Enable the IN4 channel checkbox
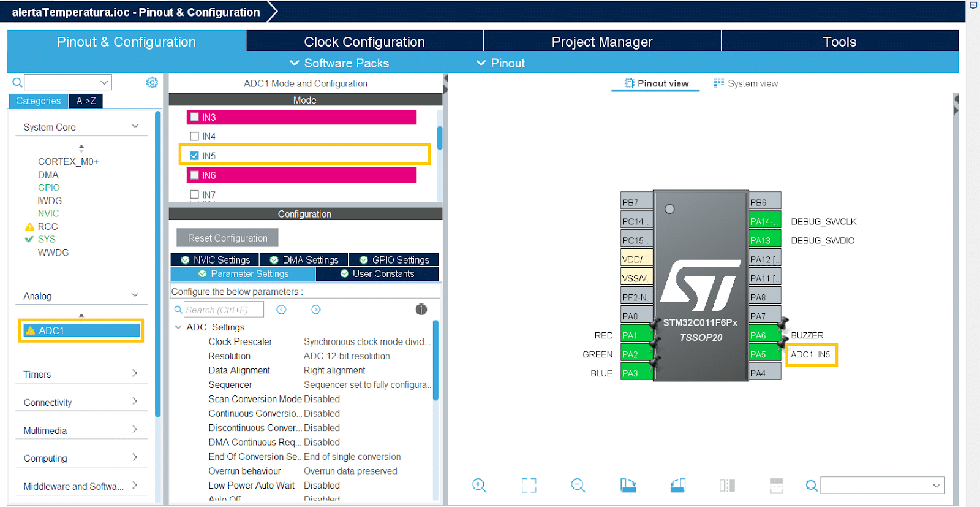The image size is (980, 507). tap(195, 136)
